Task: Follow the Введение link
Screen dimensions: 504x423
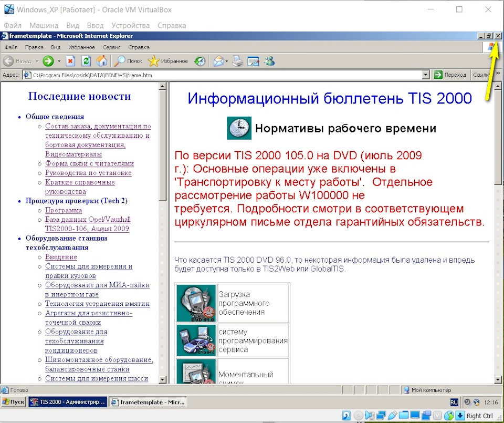Action: point(61,257)
